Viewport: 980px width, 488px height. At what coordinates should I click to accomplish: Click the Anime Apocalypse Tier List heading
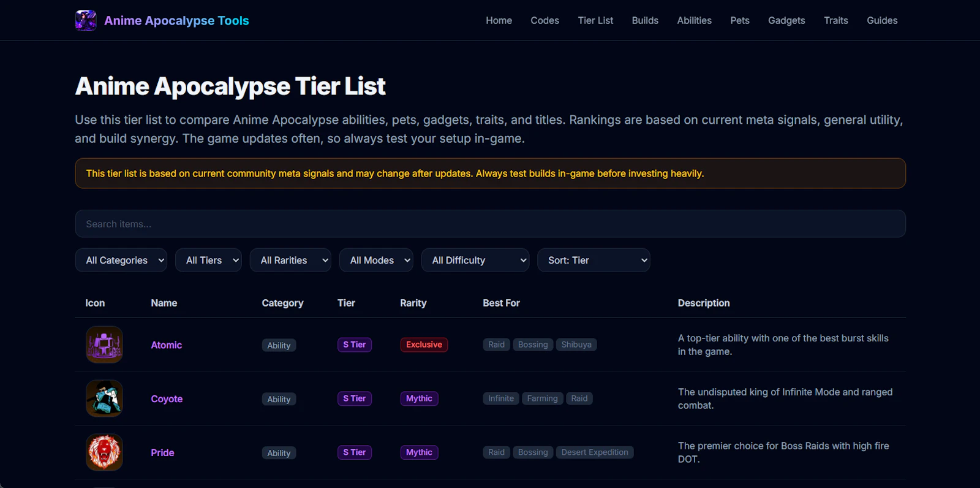click(x=230, y=86)
